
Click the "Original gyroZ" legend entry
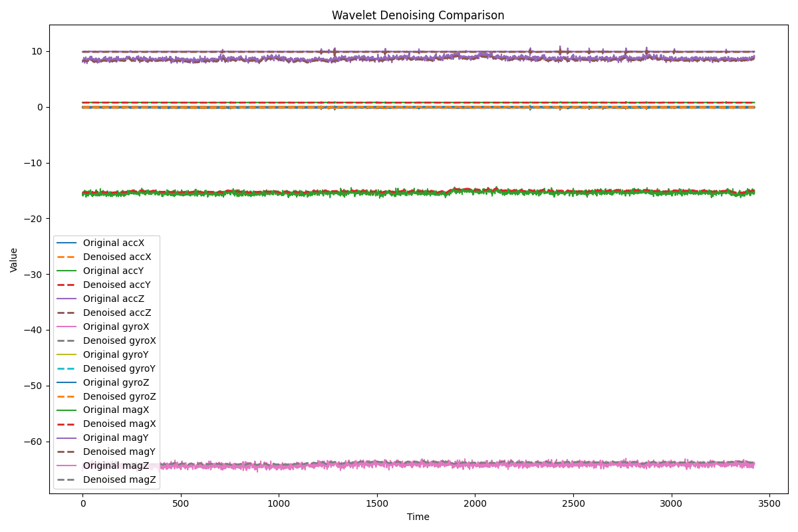click(x=116, y=382)
